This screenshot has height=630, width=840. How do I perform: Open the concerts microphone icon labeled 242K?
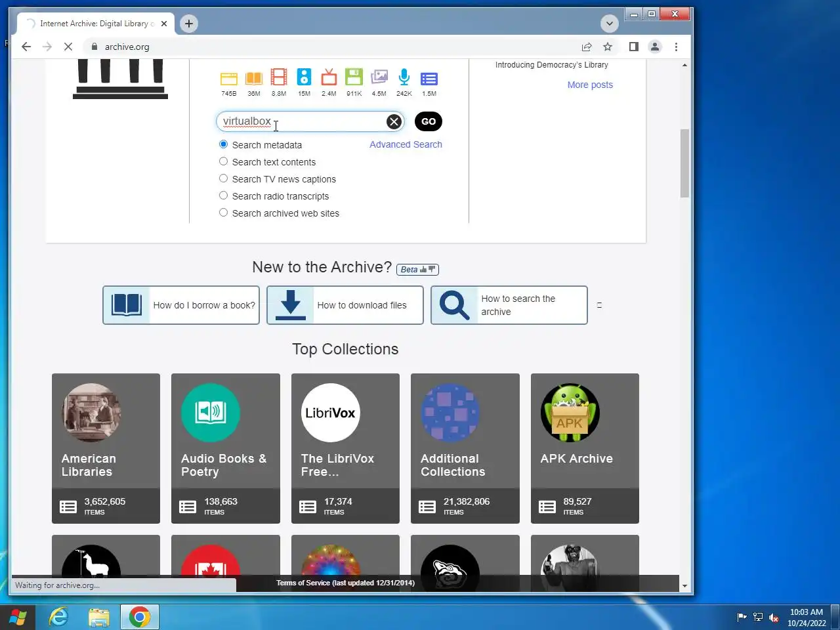(404, 77)
